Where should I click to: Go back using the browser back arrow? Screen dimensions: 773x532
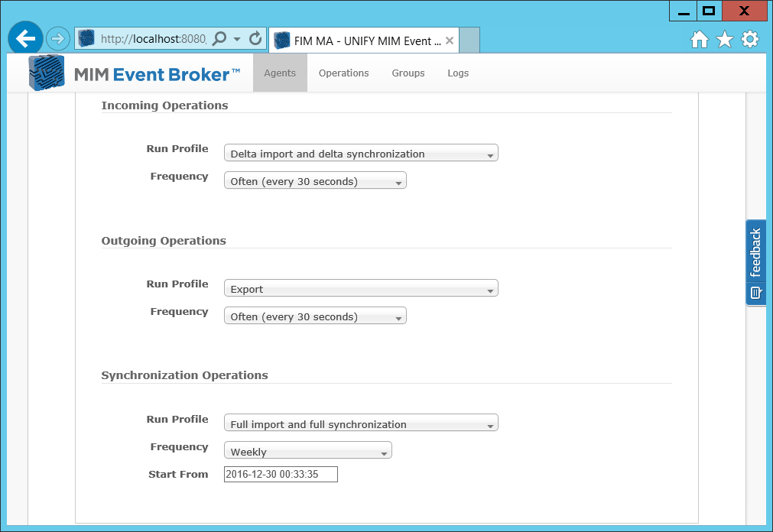click(25, 38)
